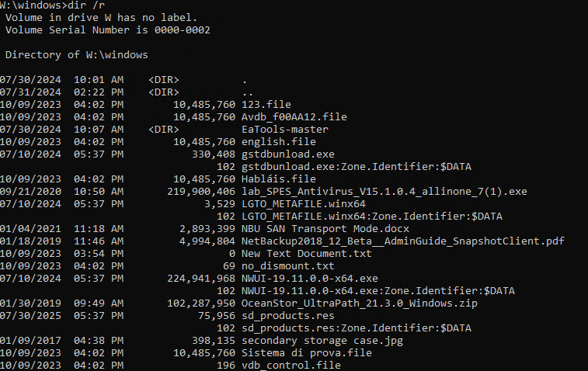The width and height of the screenshot is (588, 371).
Task: Click gstdbunload.exe:Zone.Identifier:$DATA stream line
Action: [357, 166]
